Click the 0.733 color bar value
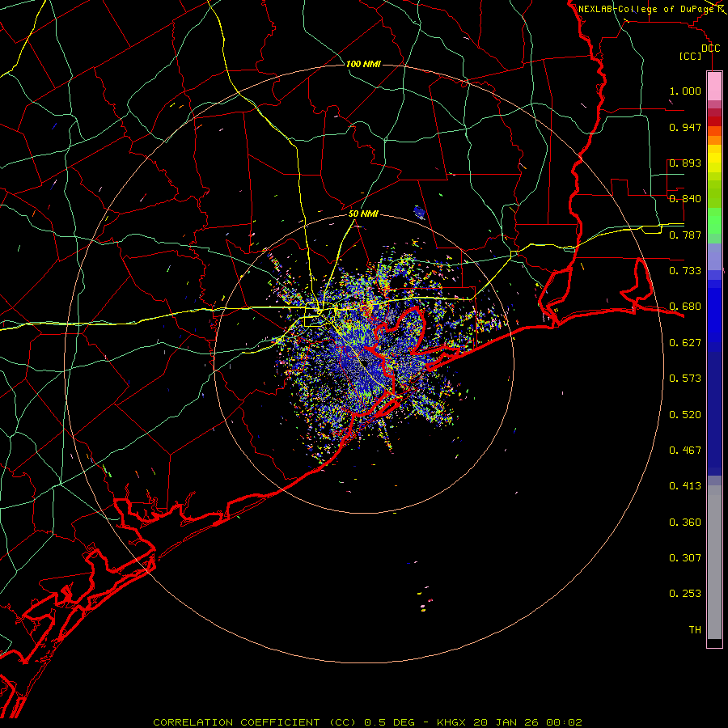Viewport: 728px width, 728px height. coord(685,270)
